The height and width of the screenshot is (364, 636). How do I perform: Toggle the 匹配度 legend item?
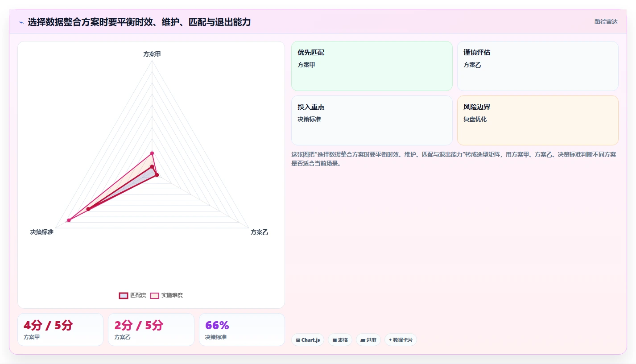click(x=132, y=295)
